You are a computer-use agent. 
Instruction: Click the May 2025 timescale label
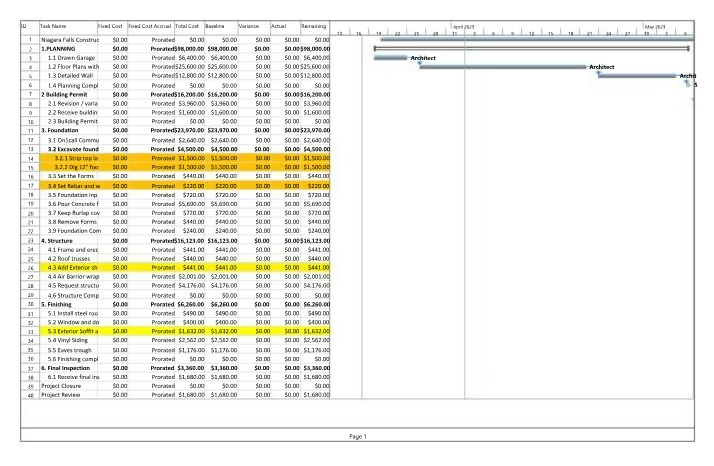click(655, 27)
